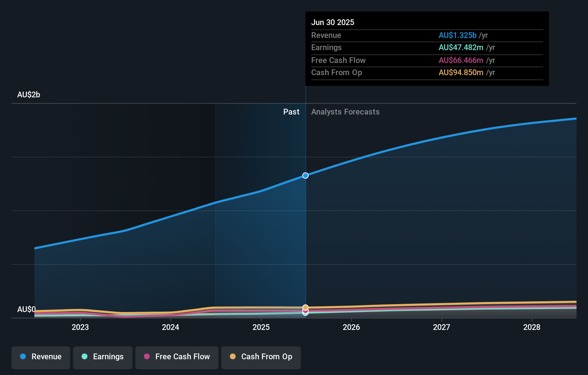The image size is (588, 375).
Task: Click the Cash From Op marker on the timeline
Action: [305, 307]
